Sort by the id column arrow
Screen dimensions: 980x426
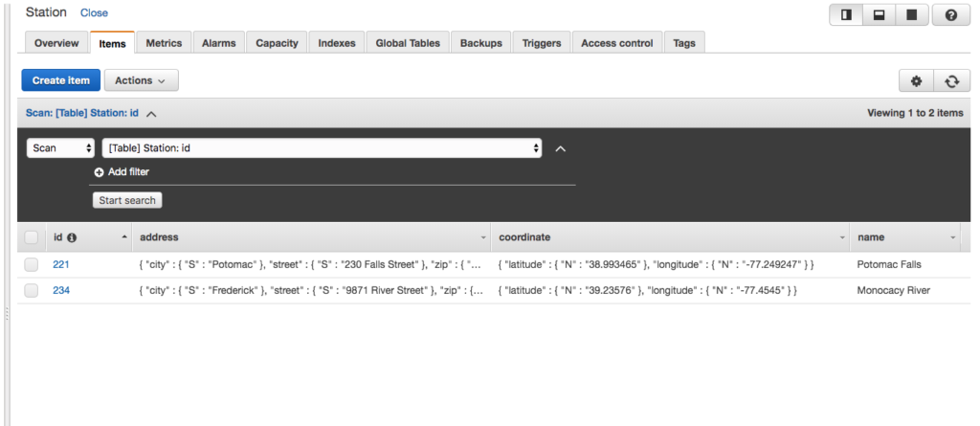pyautogui.click(x=124, y=237)
